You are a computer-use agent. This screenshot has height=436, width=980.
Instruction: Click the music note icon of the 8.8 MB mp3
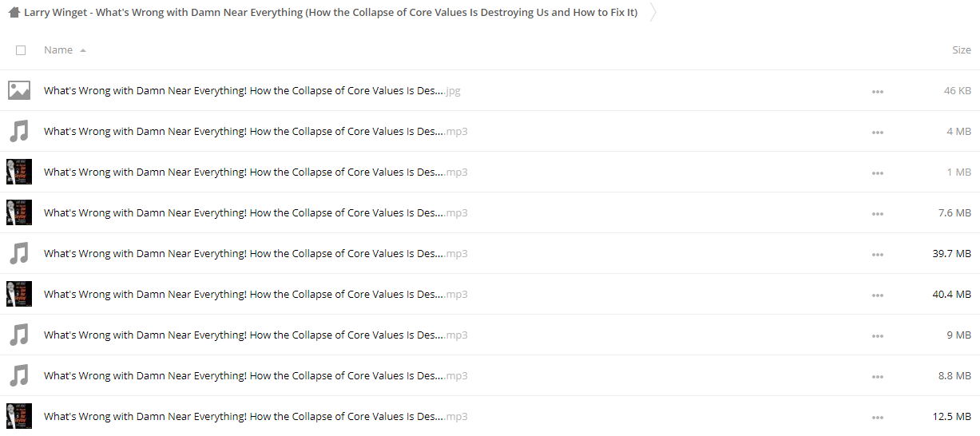19,375
